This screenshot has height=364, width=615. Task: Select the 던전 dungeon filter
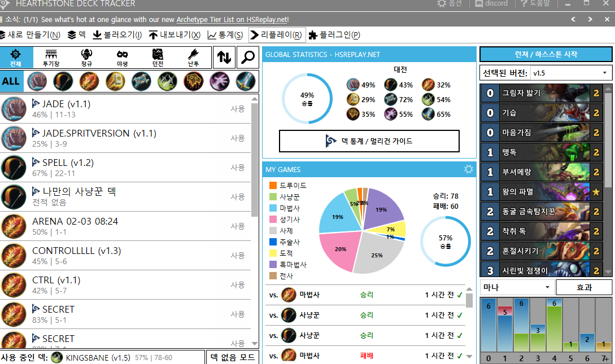click(x=158, y=57)
